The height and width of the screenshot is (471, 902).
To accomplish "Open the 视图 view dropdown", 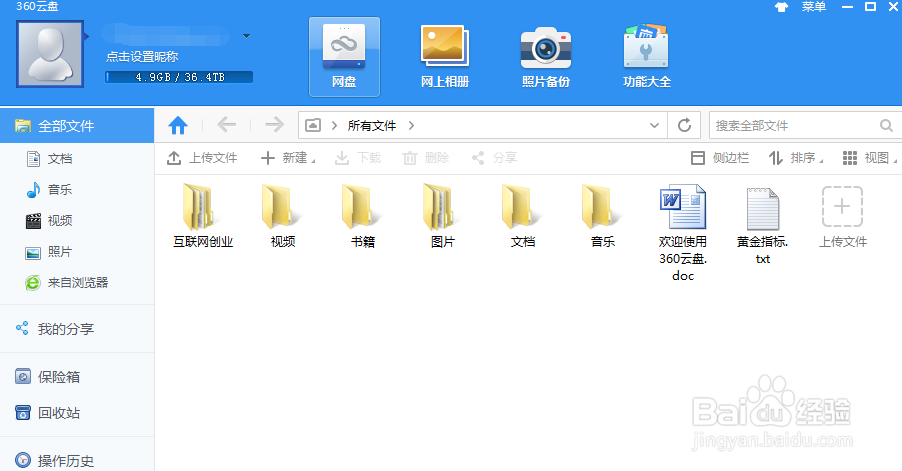I will (870, 158).
